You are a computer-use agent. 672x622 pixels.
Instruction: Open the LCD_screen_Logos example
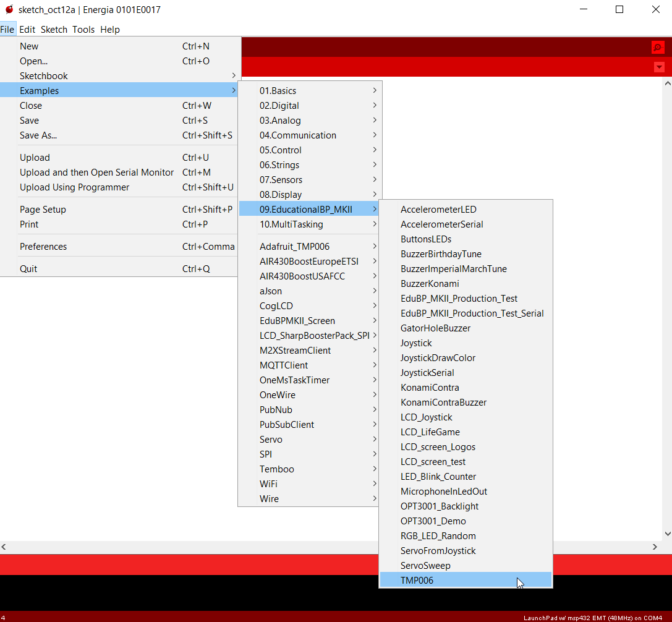(x=466, y=446)
